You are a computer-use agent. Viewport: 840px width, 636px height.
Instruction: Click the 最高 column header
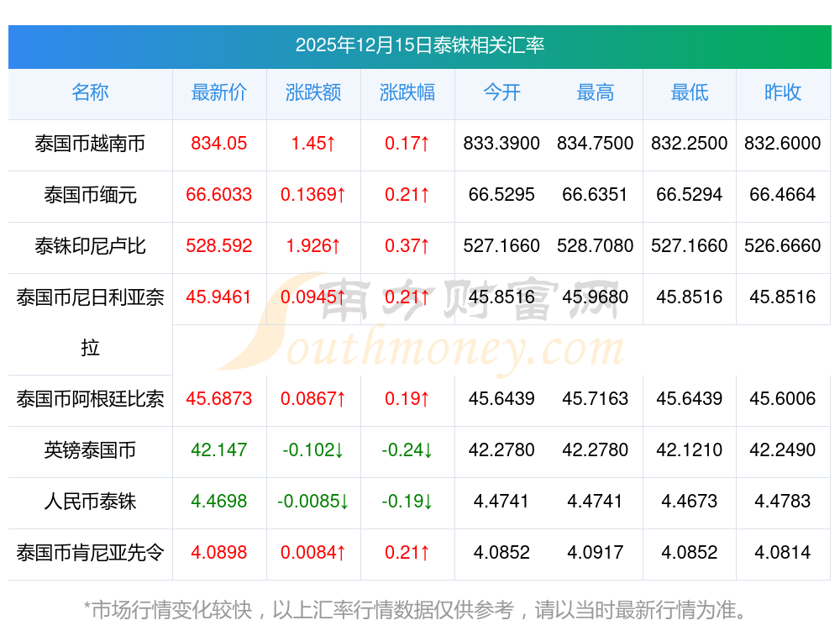point(596,92)
